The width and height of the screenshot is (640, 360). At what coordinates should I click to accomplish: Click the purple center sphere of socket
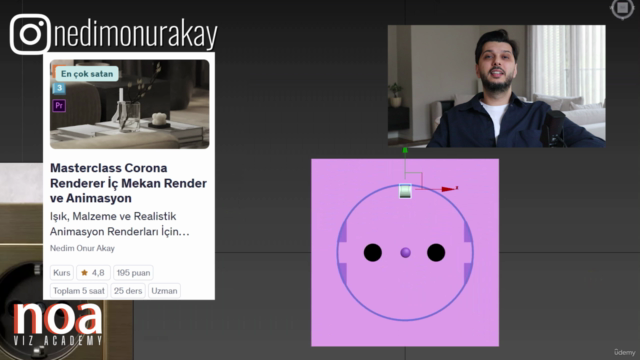[405, 253]
